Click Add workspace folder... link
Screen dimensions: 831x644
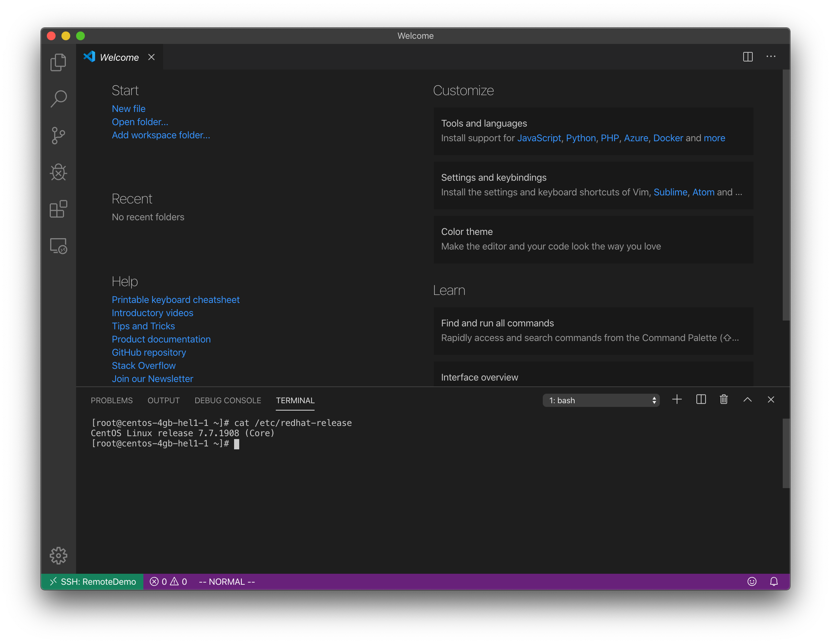tap(161, 135)
